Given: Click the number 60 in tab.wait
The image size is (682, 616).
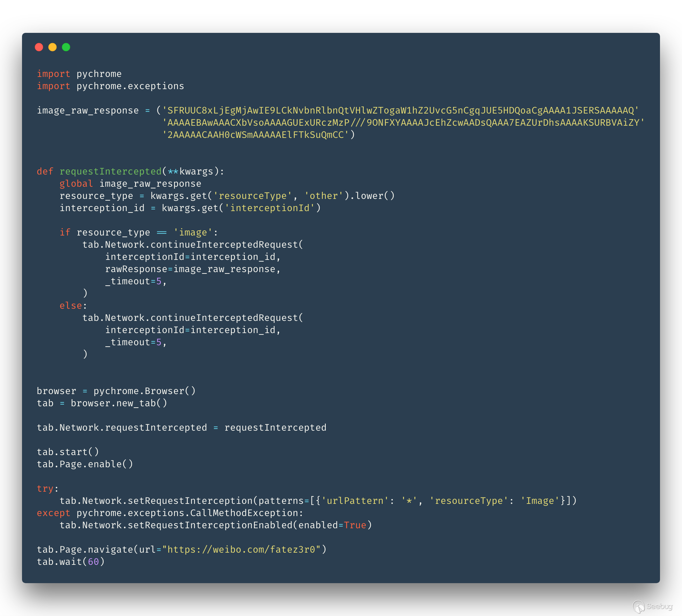Looking at the screenshot, I should [93, 562].
